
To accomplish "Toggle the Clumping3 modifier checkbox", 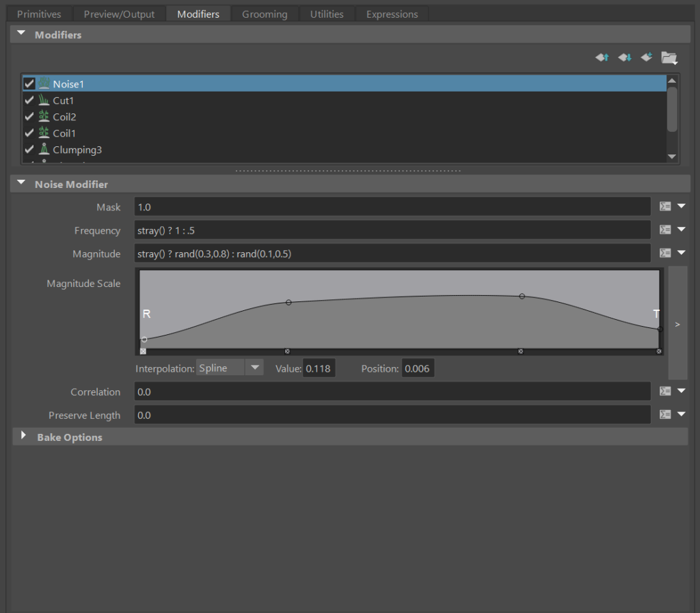I will coord(29,150).
